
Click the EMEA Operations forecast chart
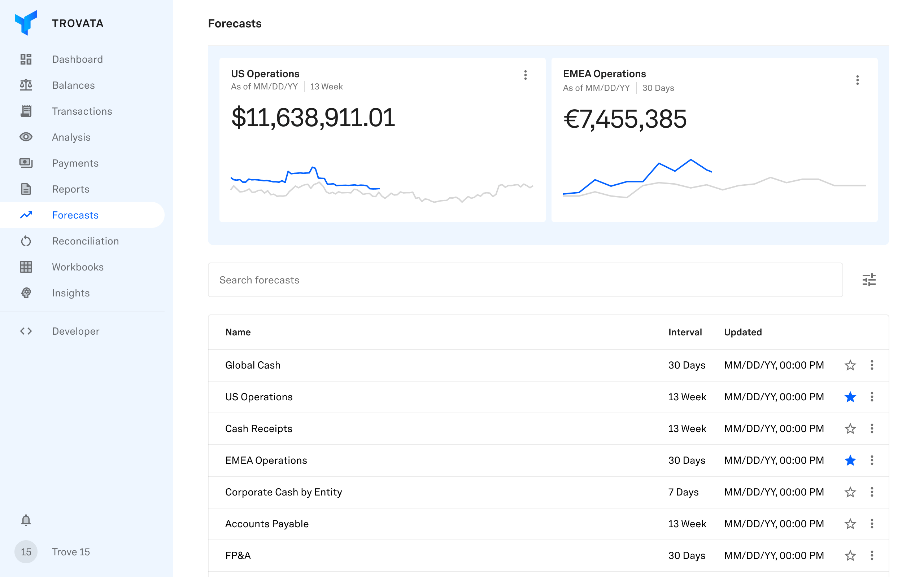coord(714,179)
